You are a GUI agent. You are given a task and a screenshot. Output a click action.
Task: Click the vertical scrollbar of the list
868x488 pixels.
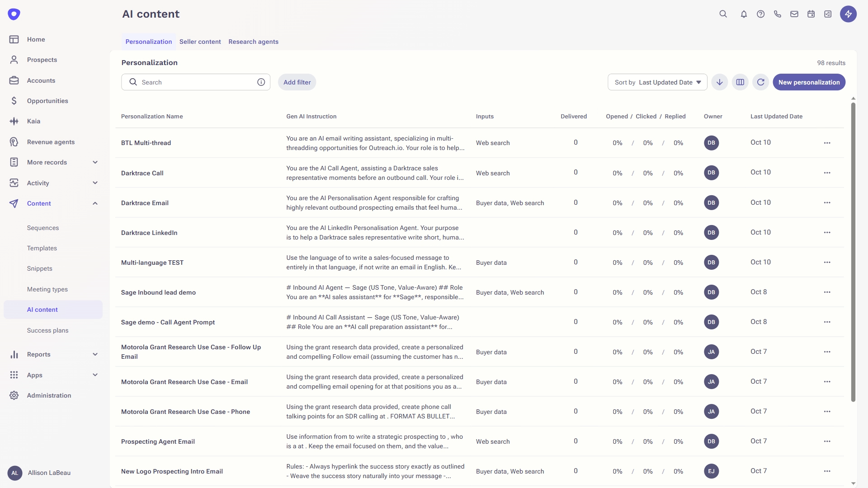click(x=853, y=252)
